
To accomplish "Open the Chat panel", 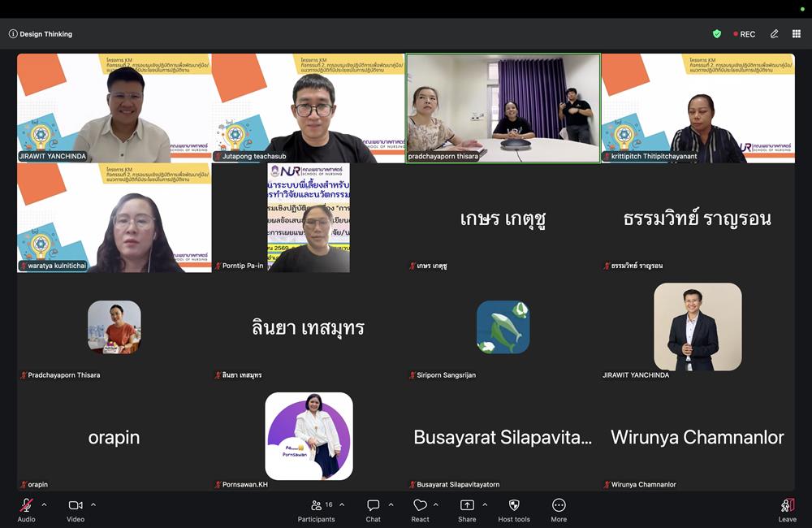I will (373, 505).
